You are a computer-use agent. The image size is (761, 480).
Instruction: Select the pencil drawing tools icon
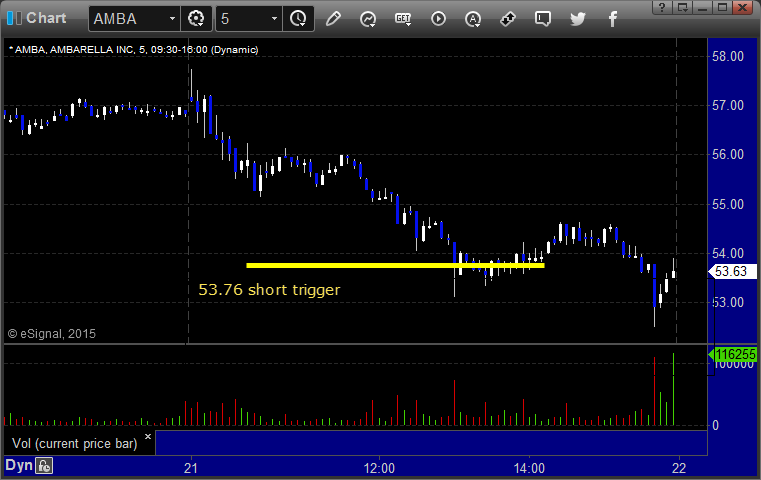pyautogui.click(x=333, y=19)
